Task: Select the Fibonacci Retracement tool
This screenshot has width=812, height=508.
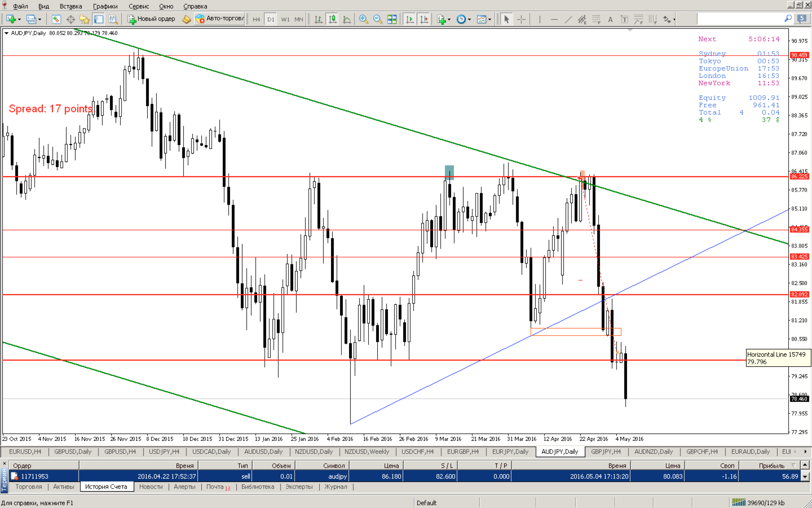Action: [596, 19]
